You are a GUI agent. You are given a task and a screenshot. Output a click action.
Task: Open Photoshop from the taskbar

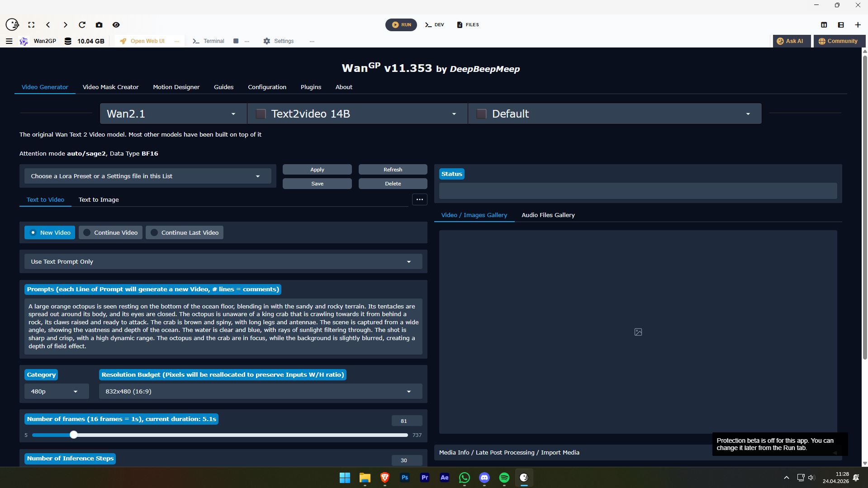point(405,478)
